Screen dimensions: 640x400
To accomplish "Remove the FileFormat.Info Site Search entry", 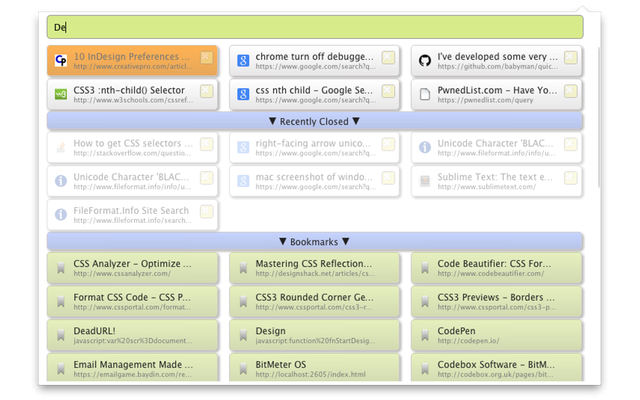I will click(207, 211).
